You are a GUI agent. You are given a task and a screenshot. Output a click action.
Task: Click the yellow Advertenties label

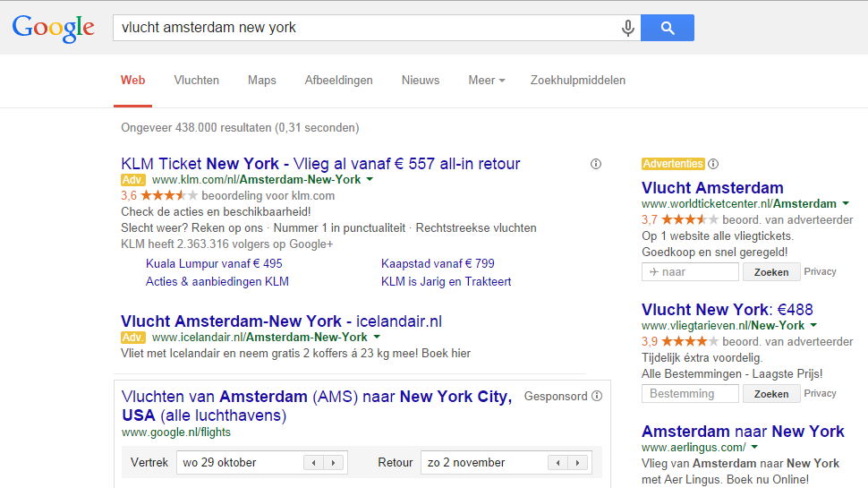click(x=673, y=164)
